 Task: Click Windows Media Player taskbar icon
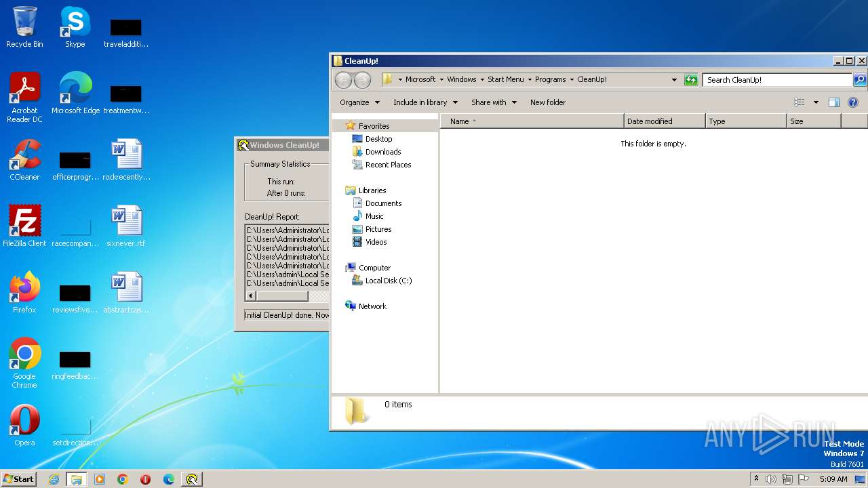(x=100, y=479)
